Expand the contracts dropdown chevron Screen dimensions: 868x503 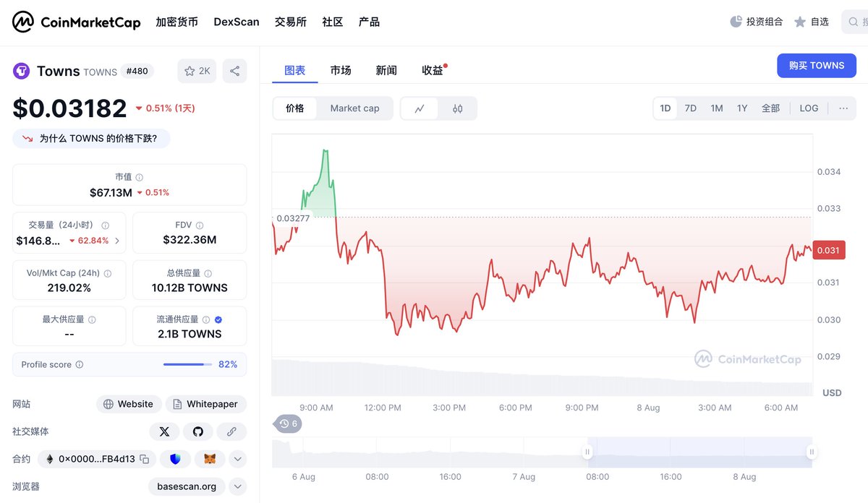tap(238, 459)
